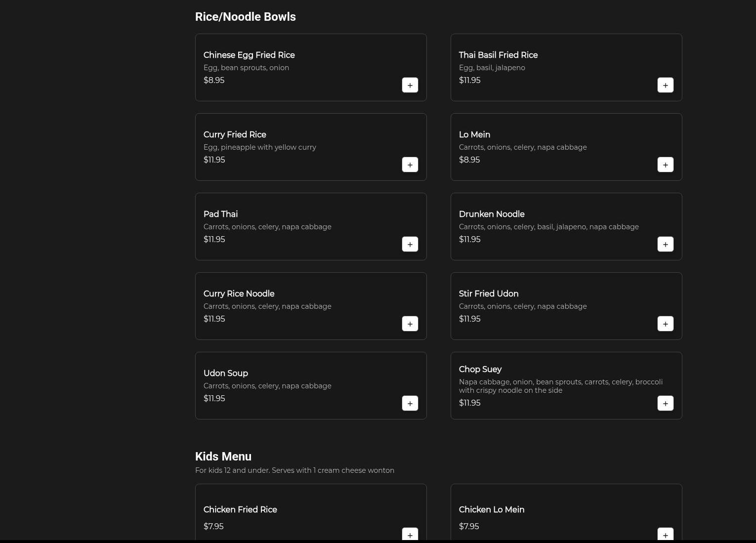The image size is (756, 543).
Task: Add Stir Fried Udon to cart
Action: (665, 324)
